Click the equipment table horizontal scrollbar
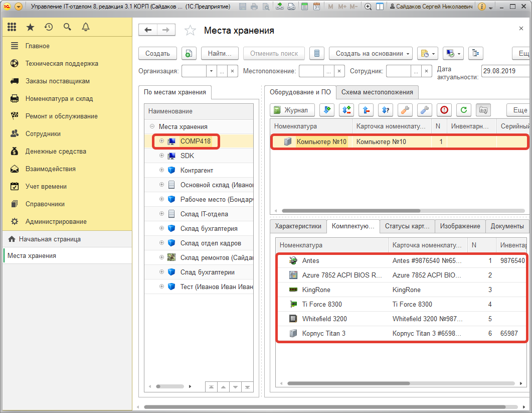532x413 pixels. tap(351, 211)
